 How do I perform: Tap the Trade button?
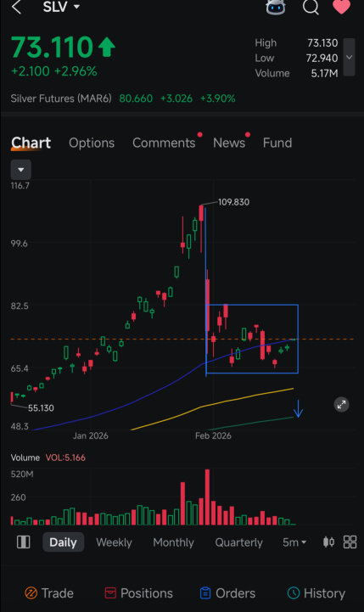[x=49, y=593]
